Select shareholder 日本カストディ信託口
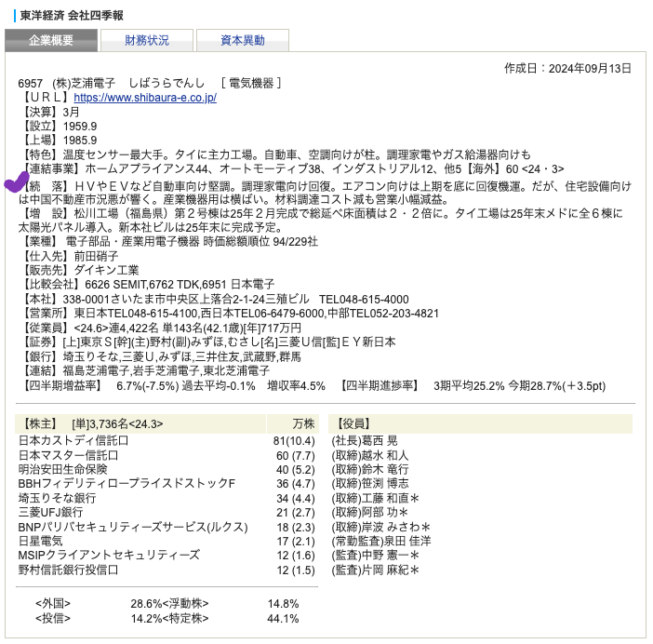 (73, 441)
